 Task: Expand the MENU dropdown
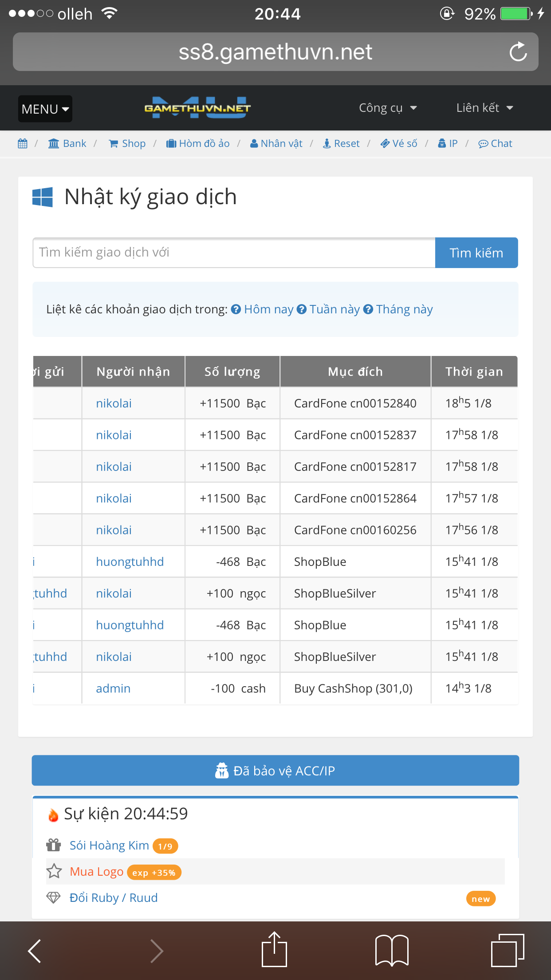pyautogui.click(x=45, y=109)
